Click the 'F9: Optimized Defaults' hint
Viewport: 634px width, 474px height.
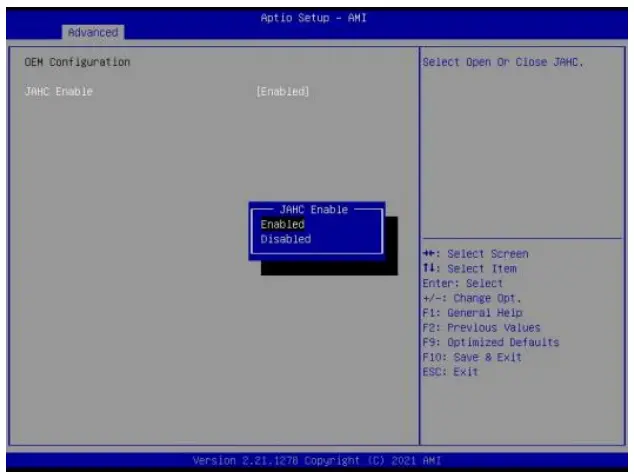[x=491, y=343]
